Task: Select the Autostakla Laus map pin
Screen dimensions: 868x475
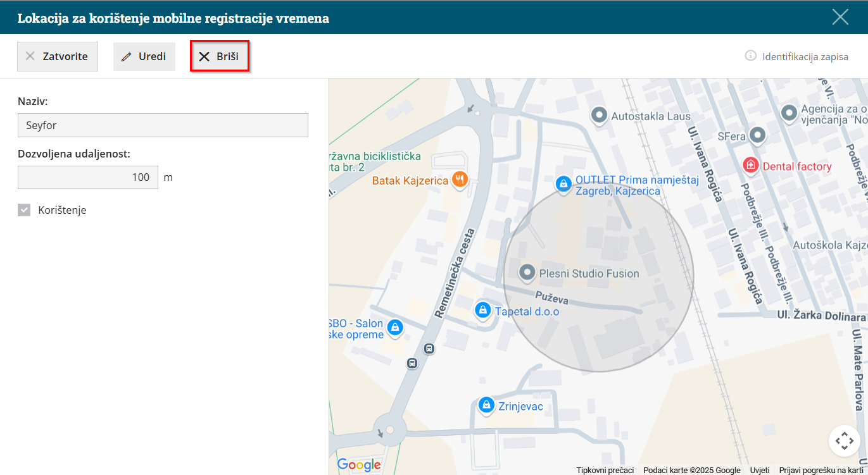Action: [599, 116]
